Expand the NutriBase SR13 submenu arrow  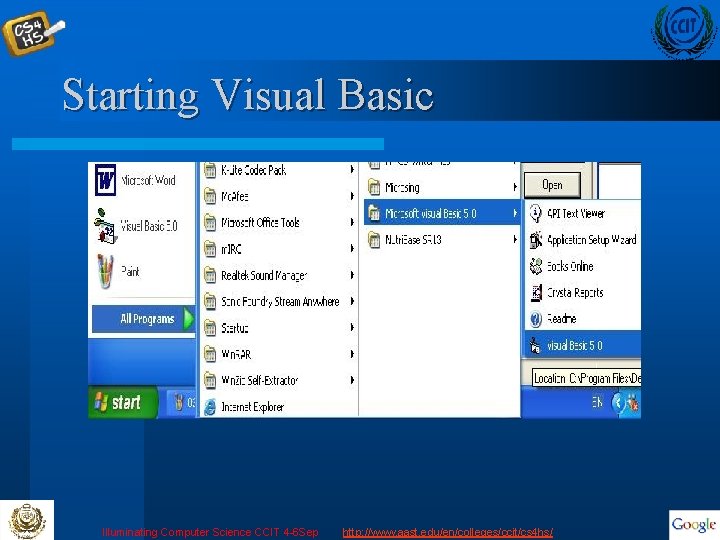click(515, 239)
